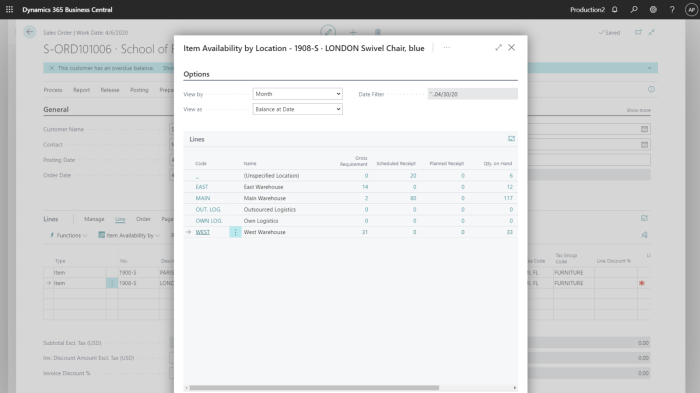Click the scrollbar right arrow in dialog
The height and width of the screenshot is (393, 700).
tap(515, 388)
